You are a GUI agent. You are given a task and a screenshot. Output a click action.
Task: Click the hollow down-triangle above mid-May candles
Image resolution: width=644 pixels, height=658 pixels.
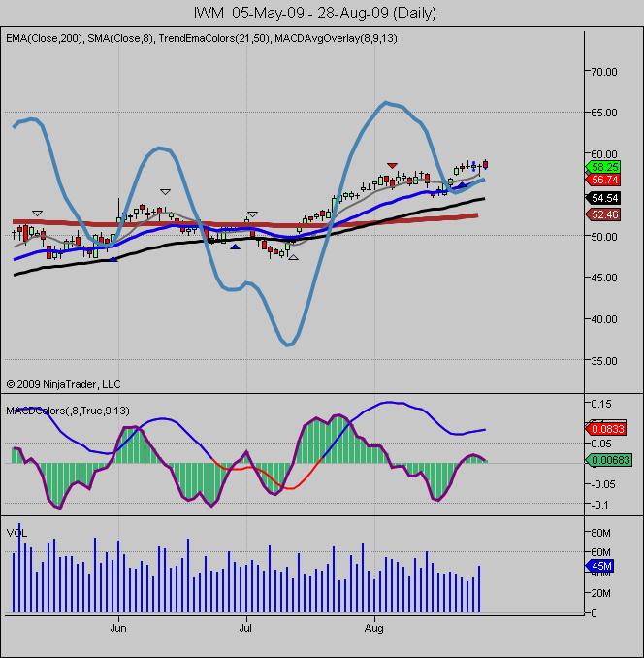(x=37, y=214)
